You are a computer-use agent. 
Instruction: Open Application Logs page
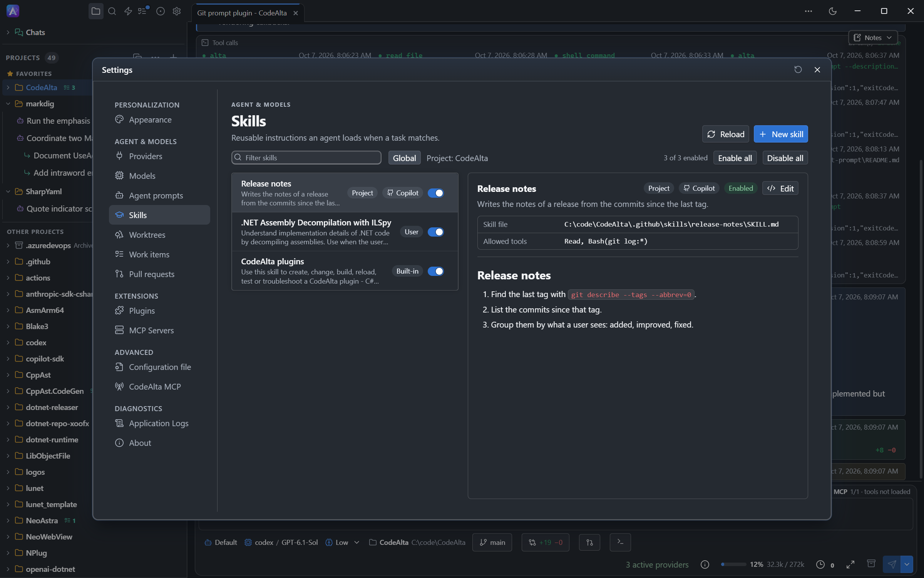[159, 423]
